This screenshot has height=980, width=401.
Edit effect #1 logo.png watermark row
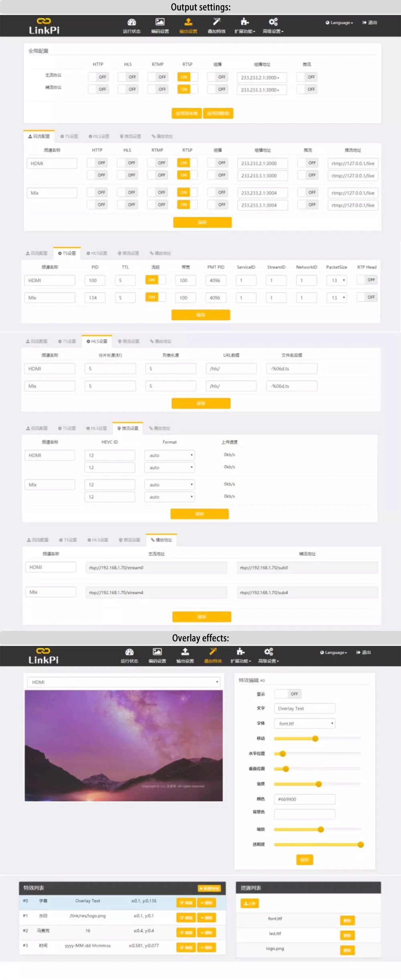pos(186,918)
